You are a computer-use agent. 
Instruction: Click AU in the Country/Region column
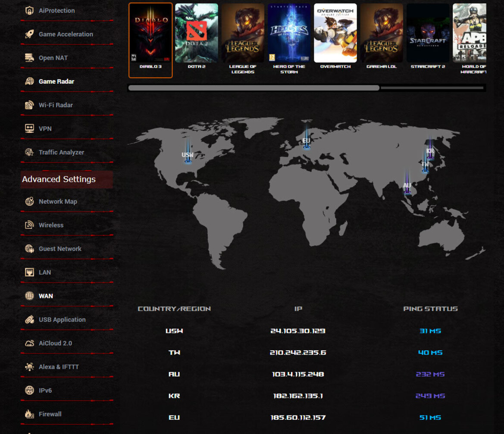pyautogui.click(x=174, y=374)
